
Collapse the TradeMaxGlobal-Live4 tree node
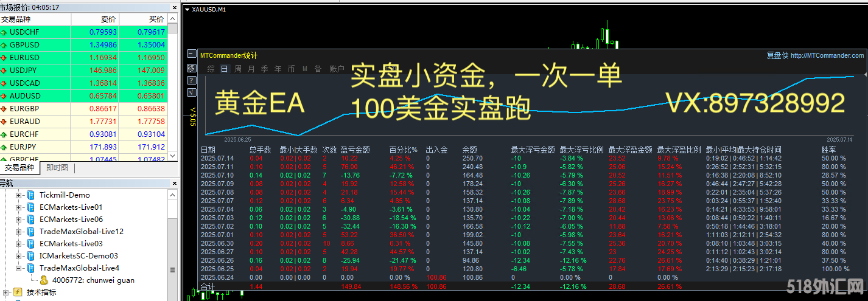pos(19,268)
